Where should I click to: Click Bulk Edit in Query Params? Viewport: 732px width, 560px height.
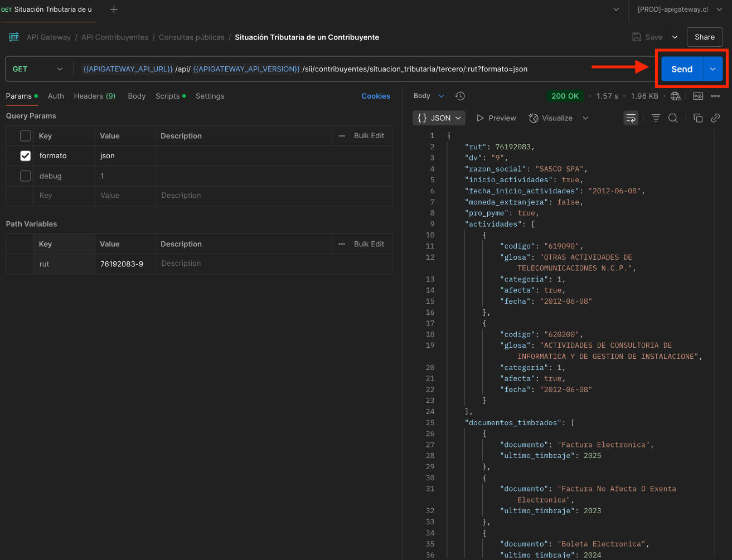(369, 136)
